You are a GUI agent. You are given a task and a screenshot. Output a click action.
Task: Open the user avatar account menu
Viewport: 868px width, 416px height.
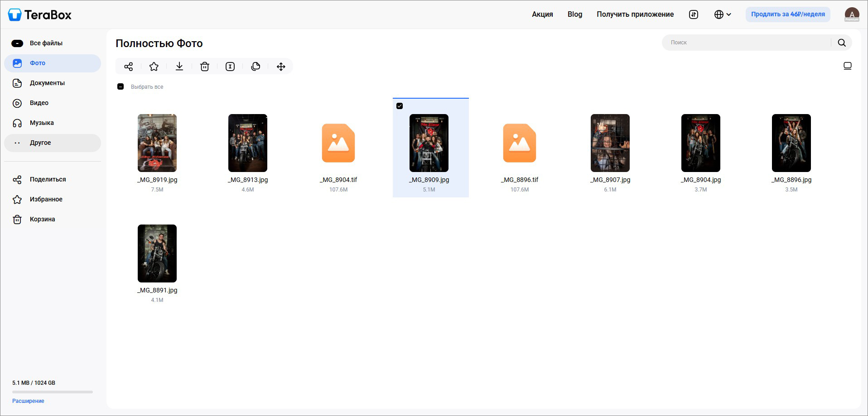pos(852,14)
